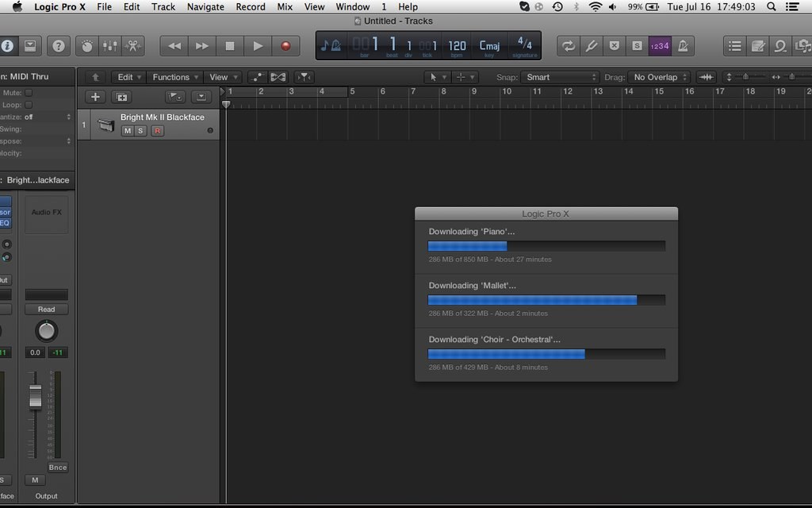This screenshot has width=812, height=508.
Task: Open the Track menu
Action: [x=163, y=6]
